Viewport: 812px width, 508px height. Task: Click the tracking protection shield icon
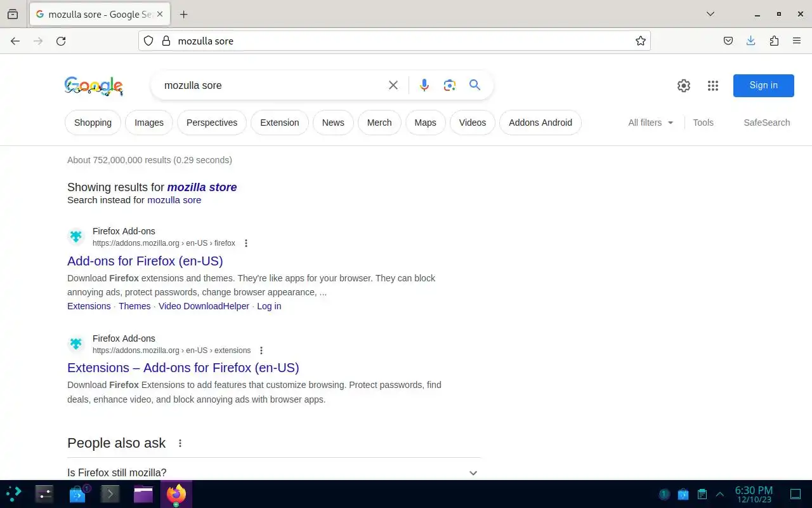tap(148, 41)
